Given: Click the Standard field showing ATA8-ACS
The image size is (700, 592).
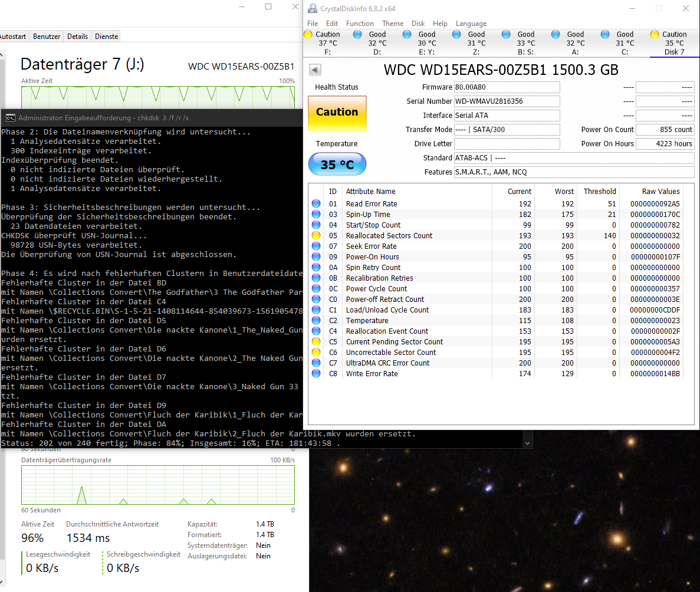Looking at the screenshot, I should point(574,157).
